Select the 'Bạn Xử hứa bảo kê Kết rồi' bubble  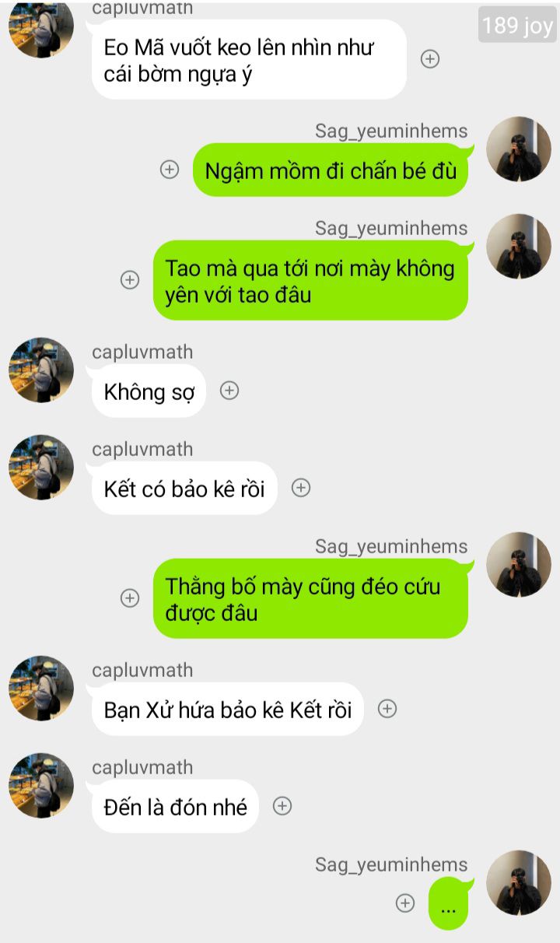[x=227, y=709]
